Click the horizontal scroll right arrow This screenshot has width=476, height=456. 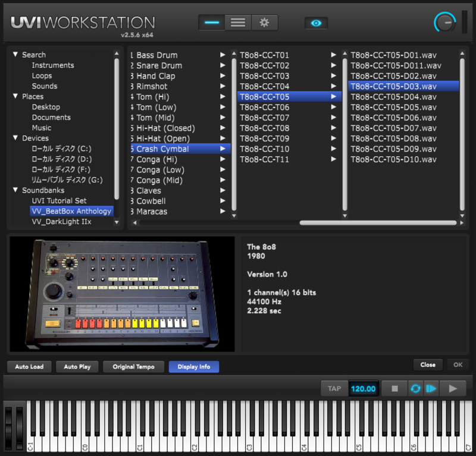coord(462,223)
